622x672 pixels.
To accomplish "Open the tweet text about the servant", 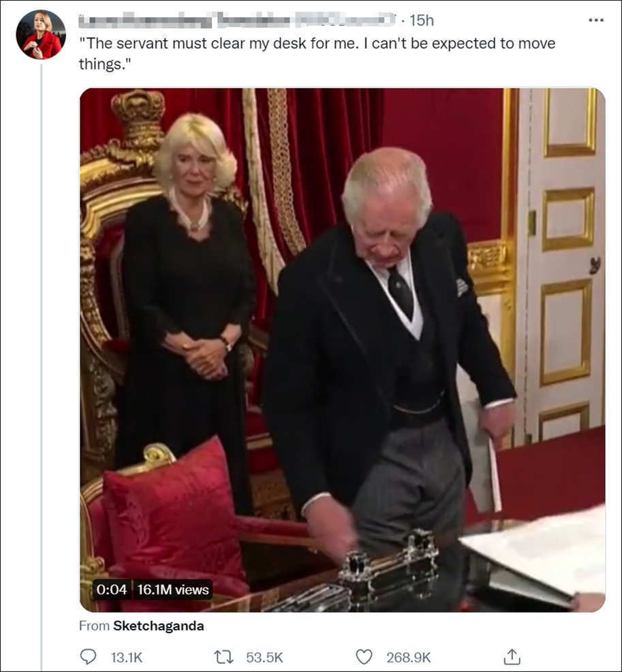I will point(317,54).
